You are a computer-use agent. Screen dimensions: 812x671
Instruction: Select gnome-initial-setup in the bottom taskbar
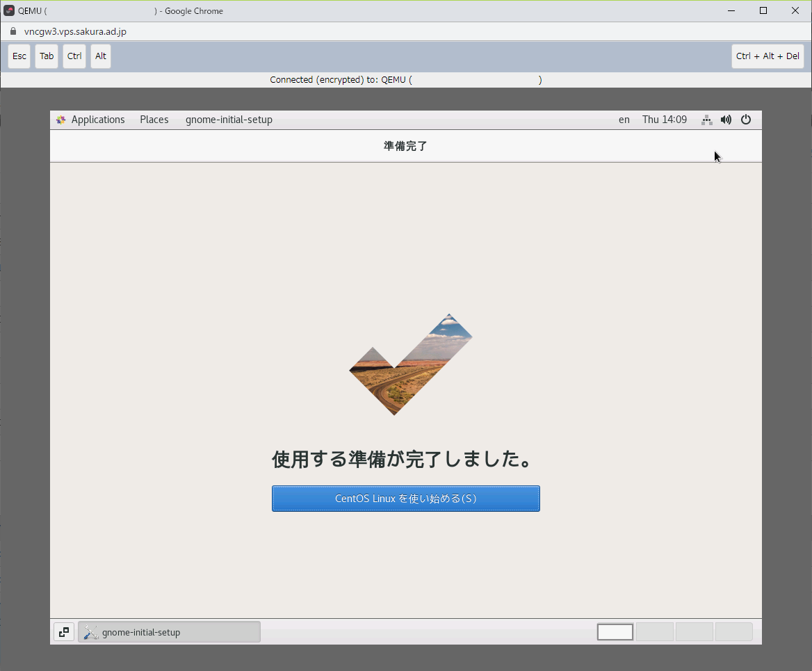point(169,632)
